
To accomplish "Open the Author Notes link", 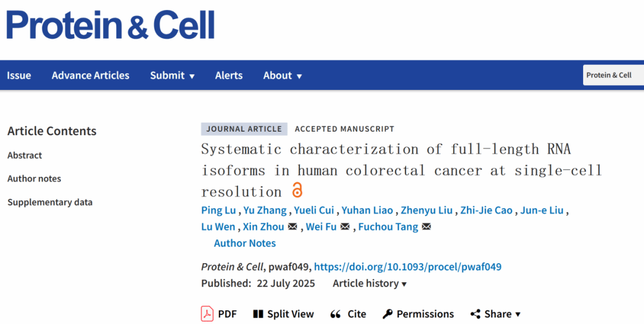I will pos(244,243).
